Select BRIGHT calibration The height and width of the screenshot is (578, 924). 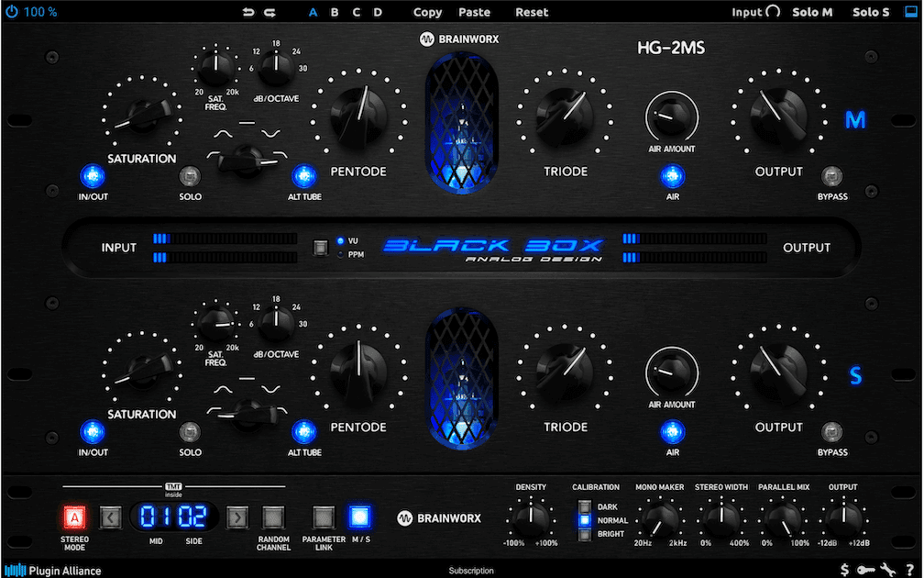[x=585, y=534]
